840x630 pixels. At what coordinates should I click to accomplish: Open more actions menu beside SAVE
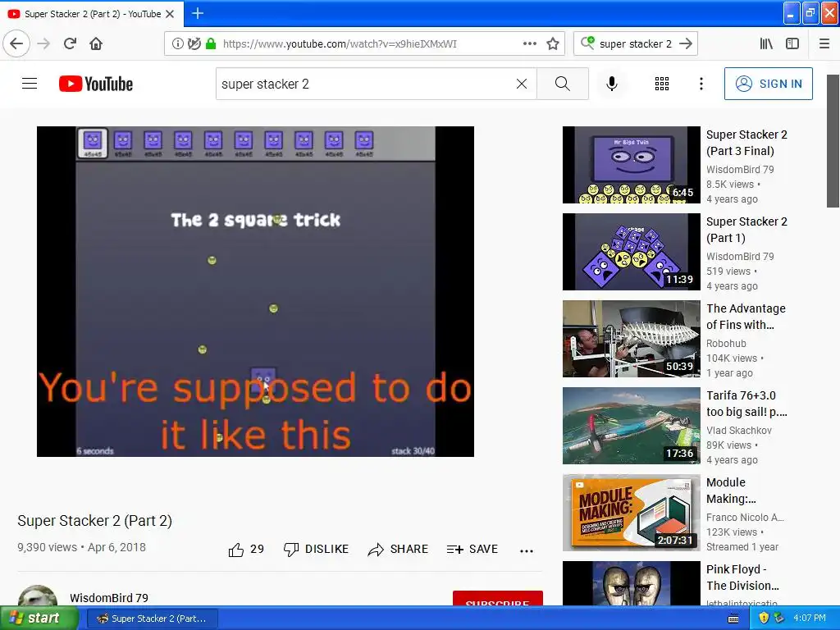[526, 550]
